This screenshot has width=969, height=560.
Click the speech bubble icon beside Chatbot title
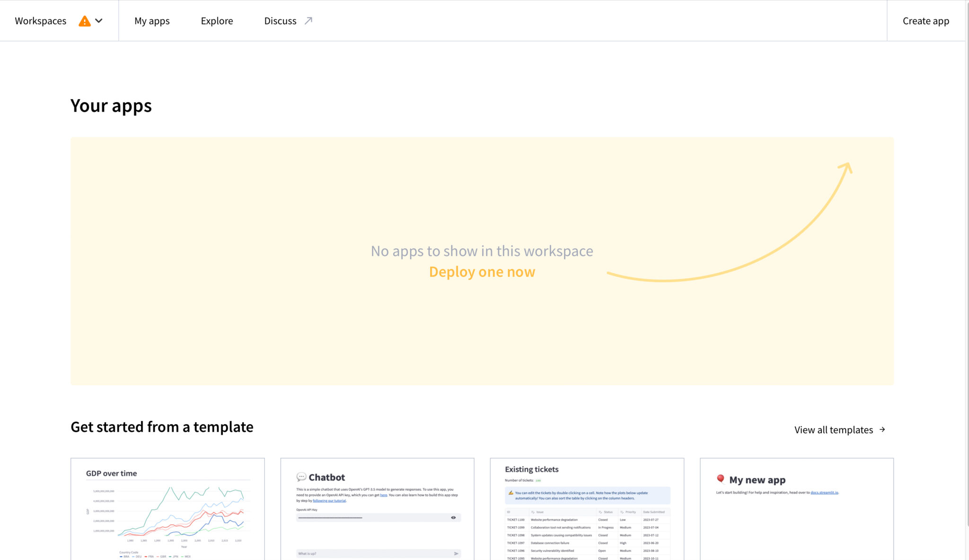[301, 477]
